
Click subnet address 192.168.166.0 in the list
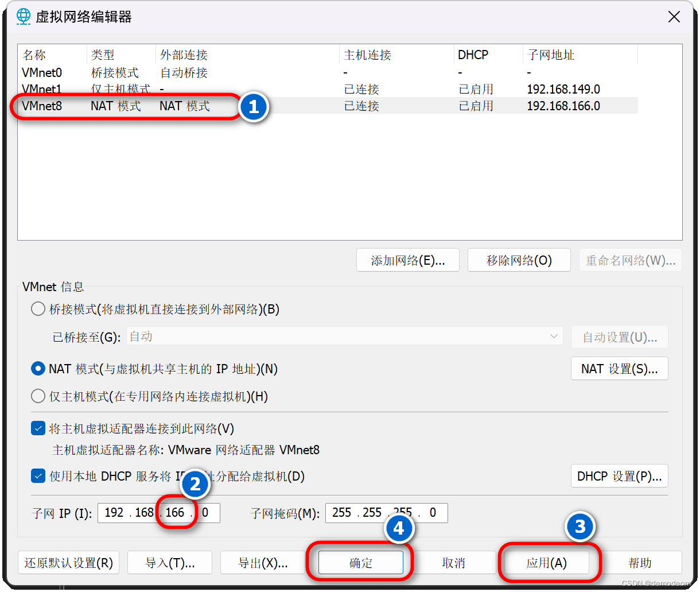(x=563, y=106)
